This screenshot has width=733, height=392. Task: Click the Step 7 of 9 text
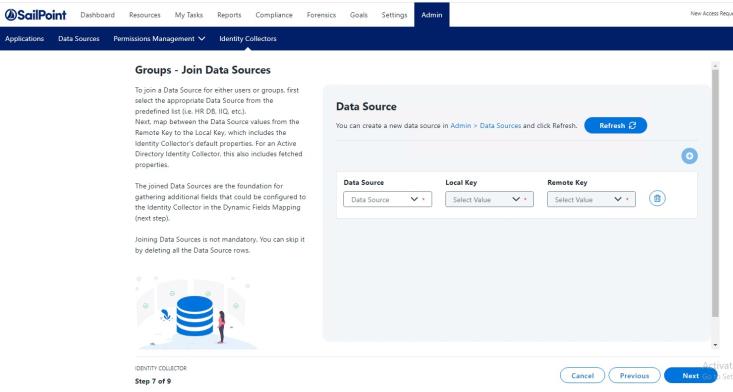pos(153,381)
